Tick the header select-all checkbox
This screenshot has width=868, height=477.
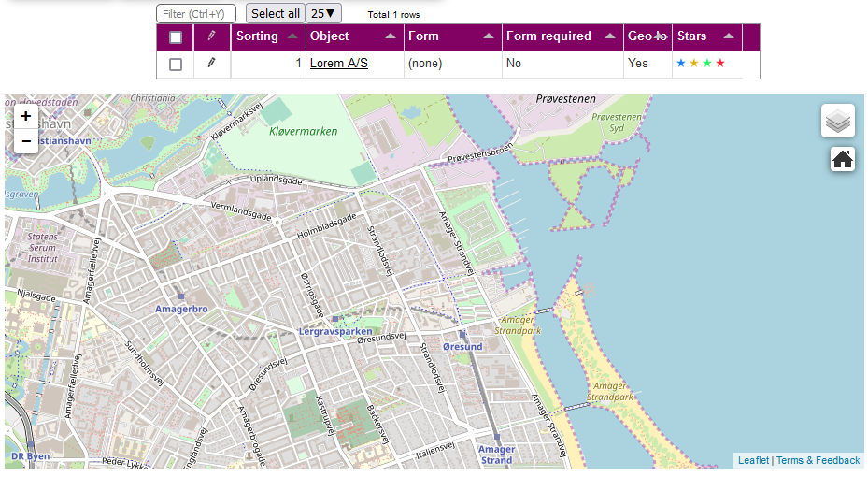point(176,37)
